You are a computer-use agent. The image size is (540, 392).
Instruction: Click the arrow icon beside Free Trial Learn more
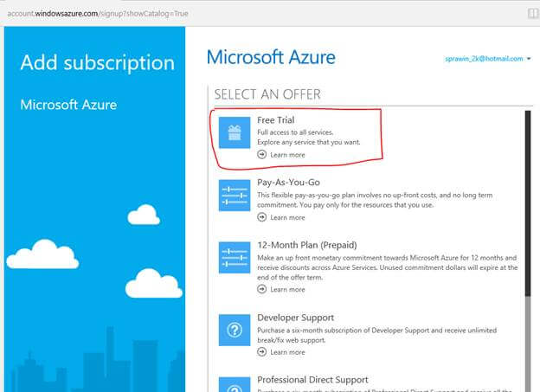point(261,155)
